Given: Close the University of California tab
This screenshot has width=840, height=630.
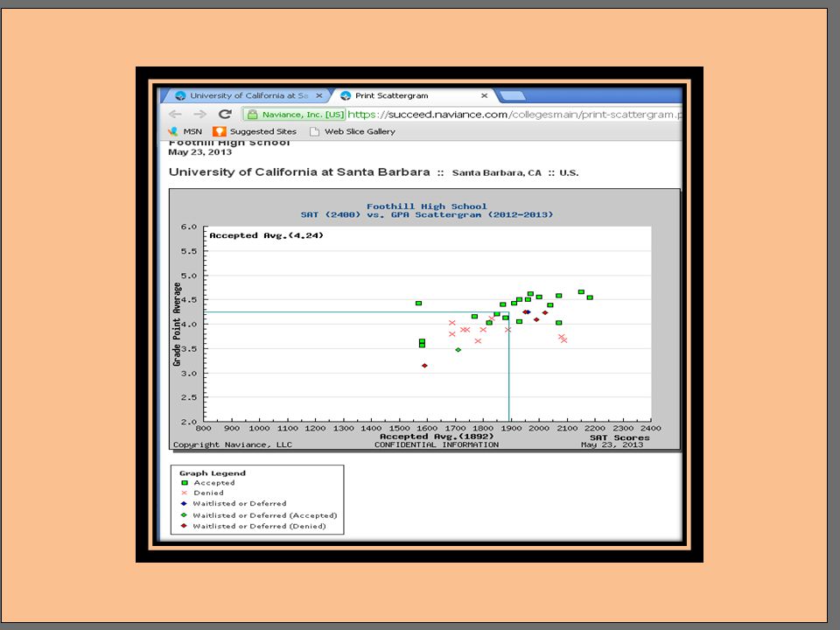Looking at the screenshot, I should coord(319,95).
